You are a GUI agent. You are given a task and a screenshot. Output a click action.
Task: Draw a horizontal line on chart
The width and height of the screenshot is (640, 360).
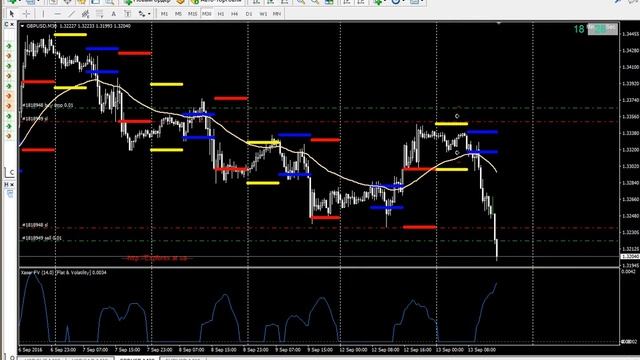click(57, 14)
